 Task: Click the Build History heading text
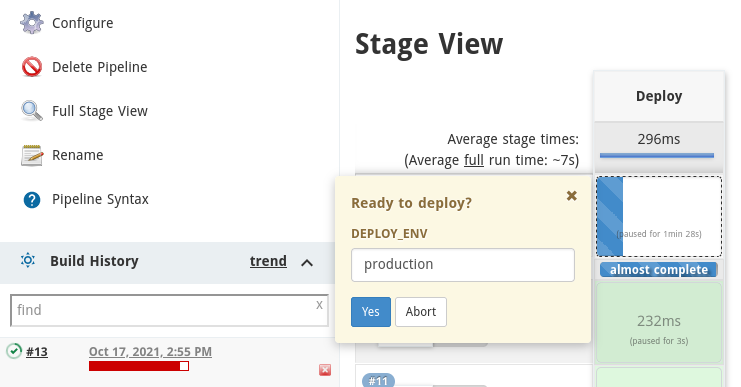click(x=95, y=261)
